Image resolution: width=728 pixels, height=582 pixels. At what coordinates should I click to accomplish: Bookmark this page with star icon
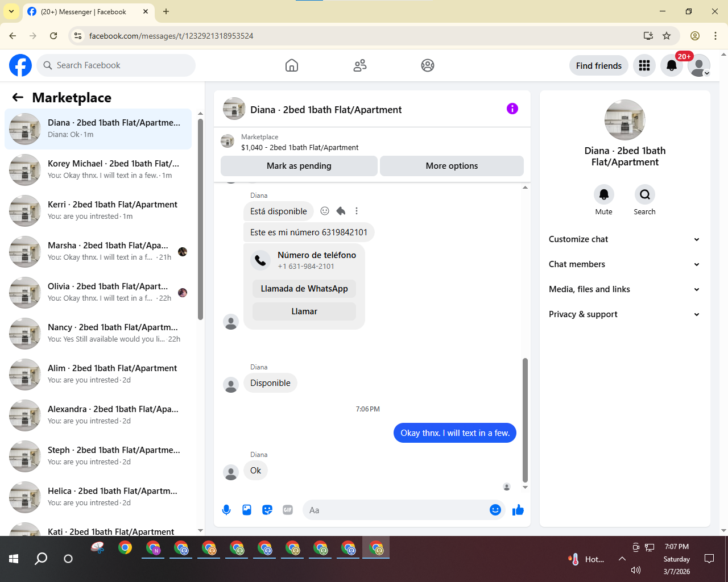667,36
